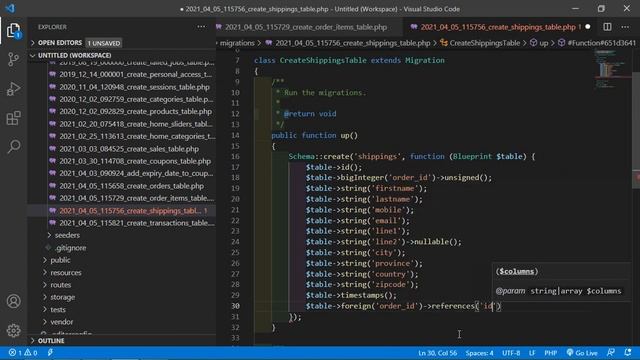Viewport: 640px width, 360px height.
Task: Open the Search view
Action: 13,146
